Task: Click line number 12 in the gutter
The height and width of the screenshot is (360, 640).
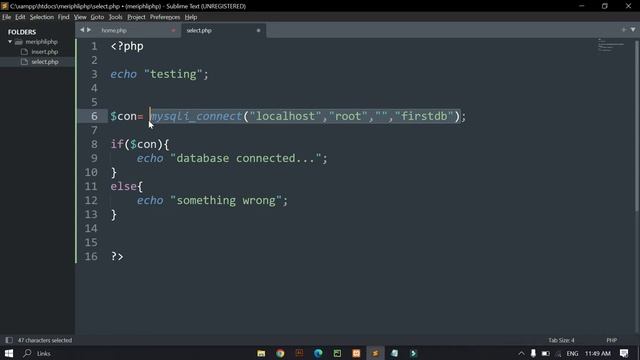Action: 91,200
